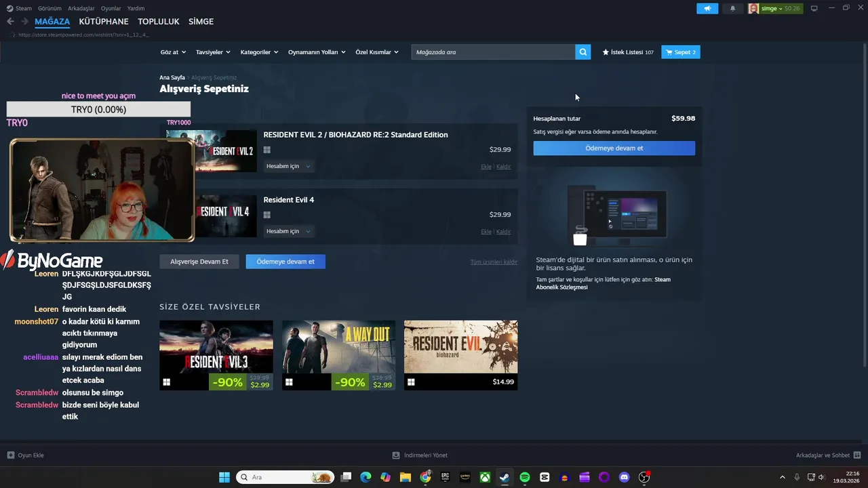This screenshot has width=868, height=488.
Task: Open İndirmeleri Yönet download icon
Action: (396, 455)
